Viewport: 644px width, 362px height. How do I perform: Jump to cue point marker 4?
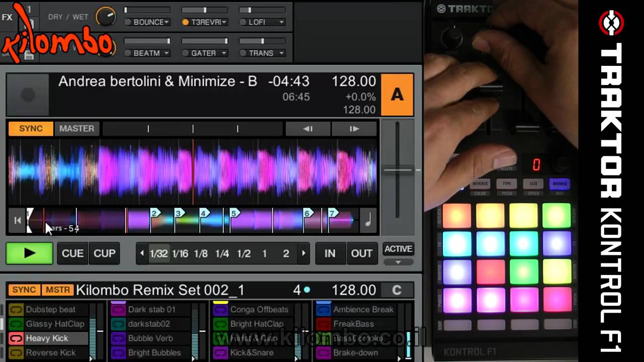click(204, 213)
